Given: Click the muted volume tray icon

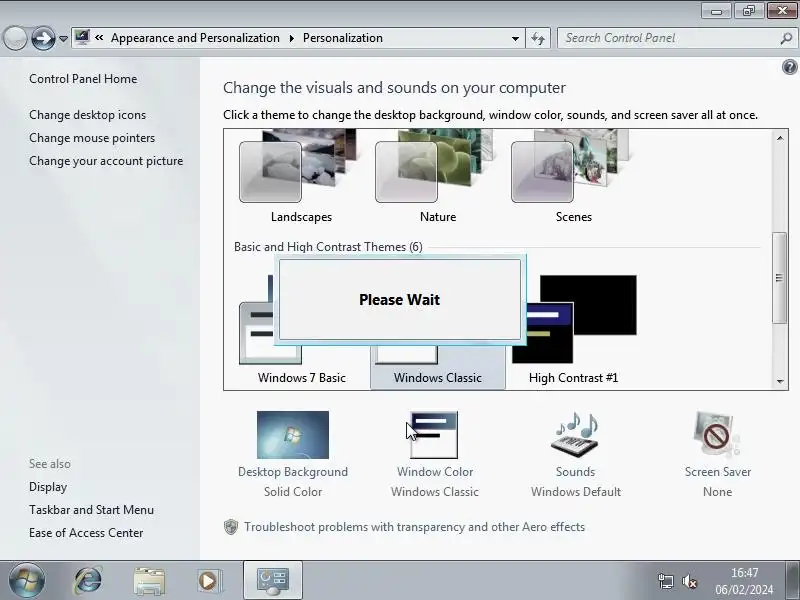Looking at the screenshot, I should point(689,581).
